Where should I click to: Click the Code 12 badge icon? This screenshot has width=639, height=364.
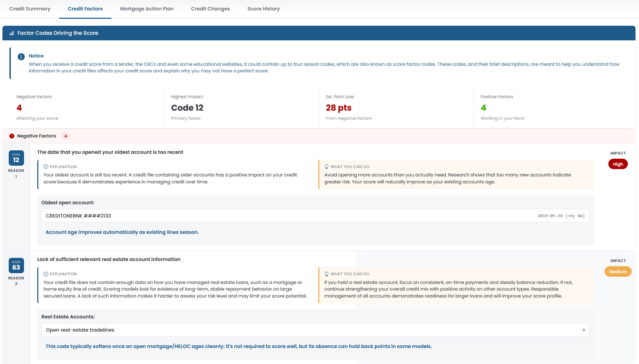pyautogui.click(x=16, y=158)
